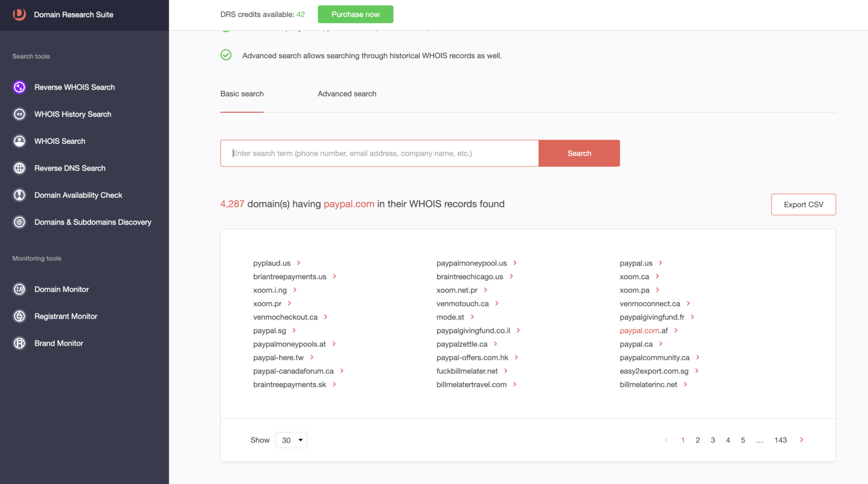Click the chevron next to venmotouch.ca
868x484 pixels.
[497, 304]
